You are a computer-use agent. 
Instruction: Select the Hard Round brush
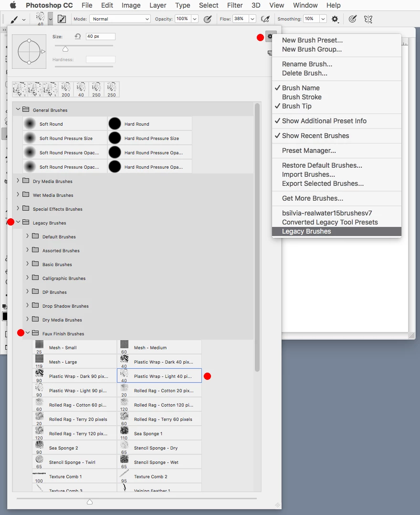click(x=150, y=124)
